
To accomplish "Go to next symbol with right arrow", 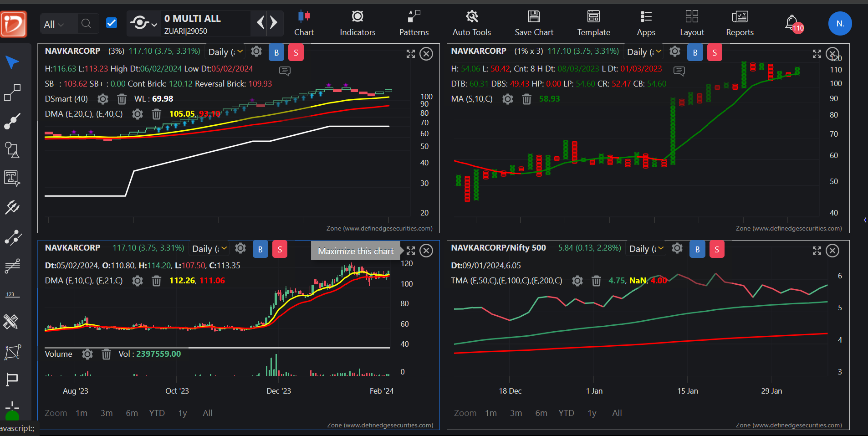I will [274, 22].
